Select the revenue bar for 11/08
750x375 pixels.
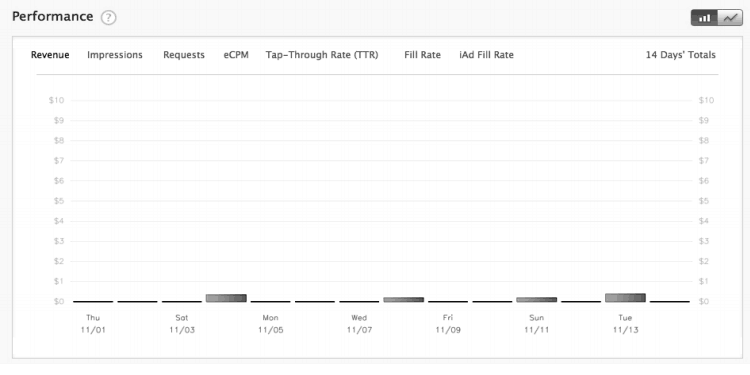(x=404, y=299)
